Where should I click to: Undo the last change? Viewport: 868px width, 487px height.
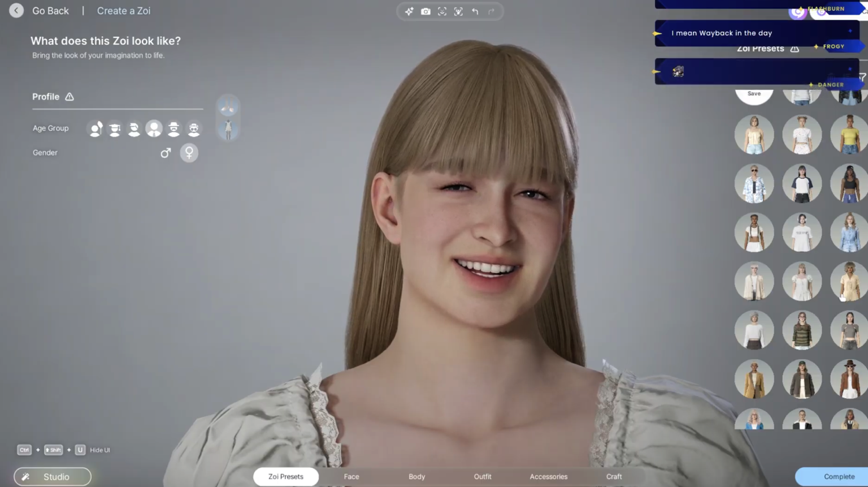click(475, 11)
